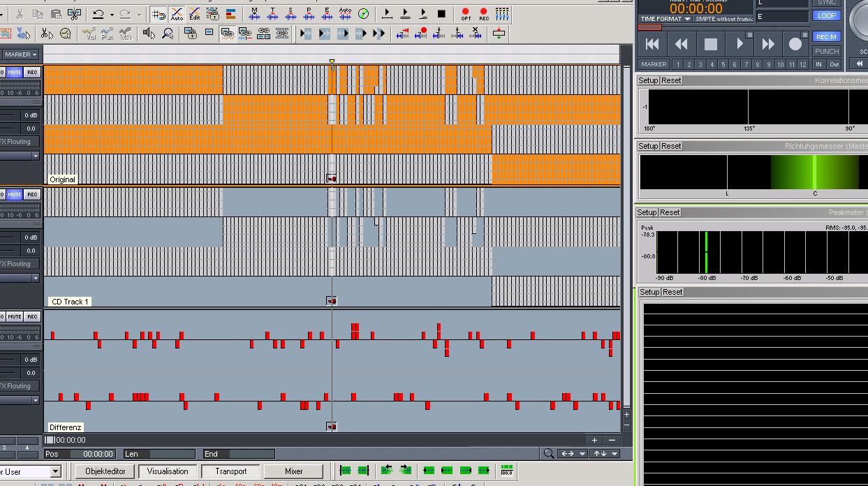Jump to transport marker 5
The height and width of the screenshot is (486, 868).
723,64
